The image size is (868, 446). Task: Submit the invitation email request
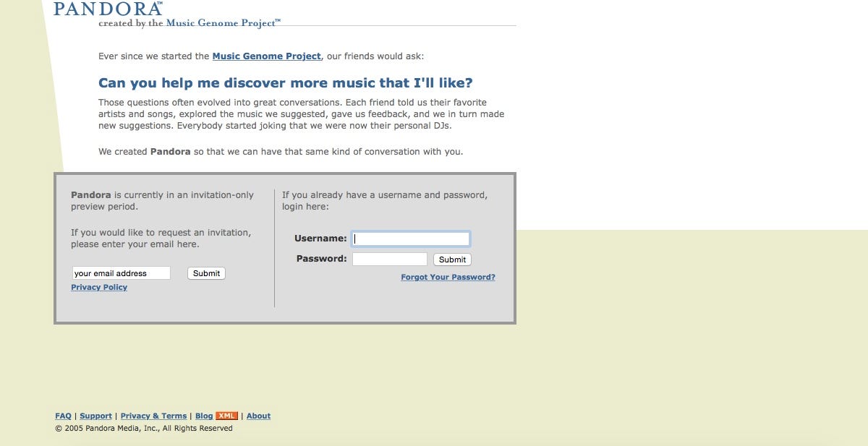click(206, 273)
